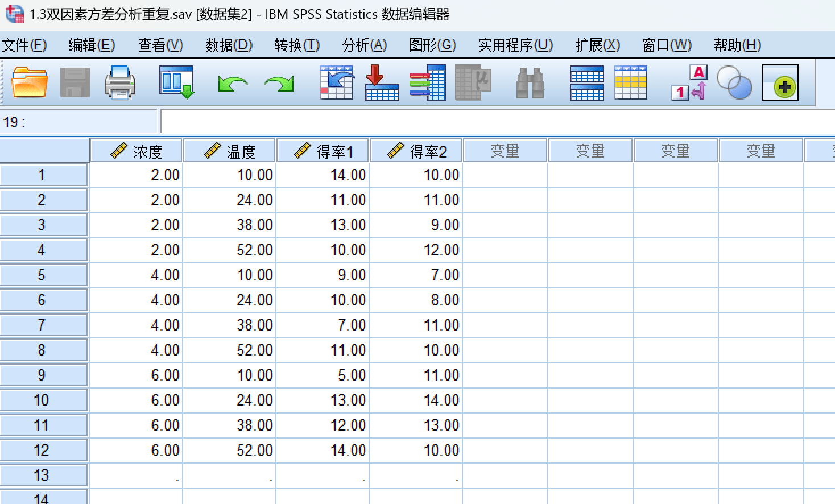Click the cell editor input field
Image resolution: width=835 pixels, height=504 pixels.
click(495, 122)
